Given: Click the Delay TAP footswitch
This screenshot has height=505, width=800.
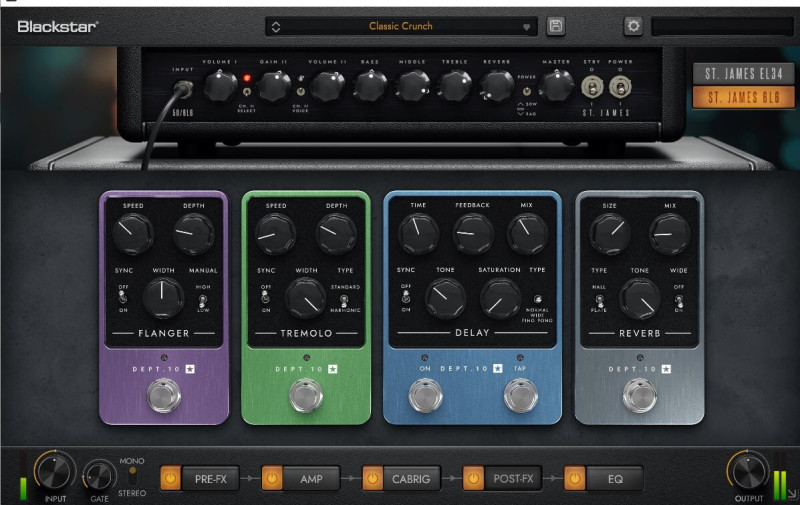Looking at the screenshot, I should [x=521, y=395].
